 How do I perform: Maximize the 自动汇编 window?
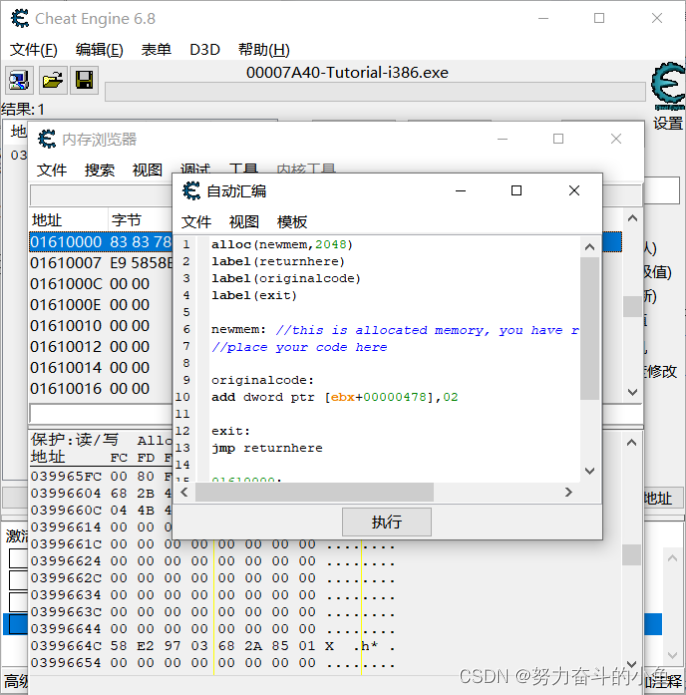pos(516,191)
